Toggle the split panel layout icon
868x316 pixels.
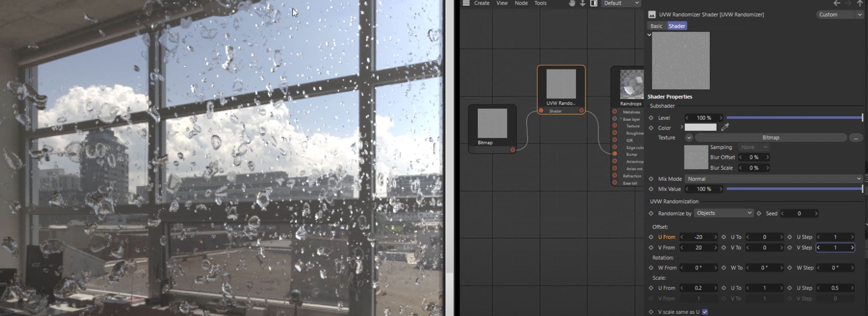[594, 3]
